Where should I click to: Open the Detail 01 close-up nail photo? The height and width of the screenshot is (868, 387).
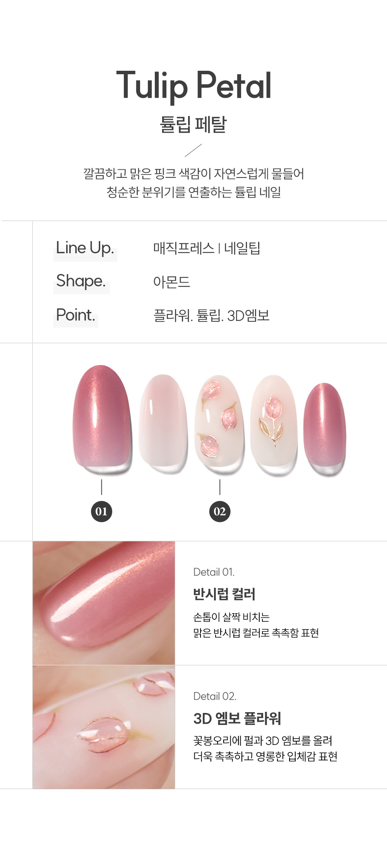click(x=104, y=603)
